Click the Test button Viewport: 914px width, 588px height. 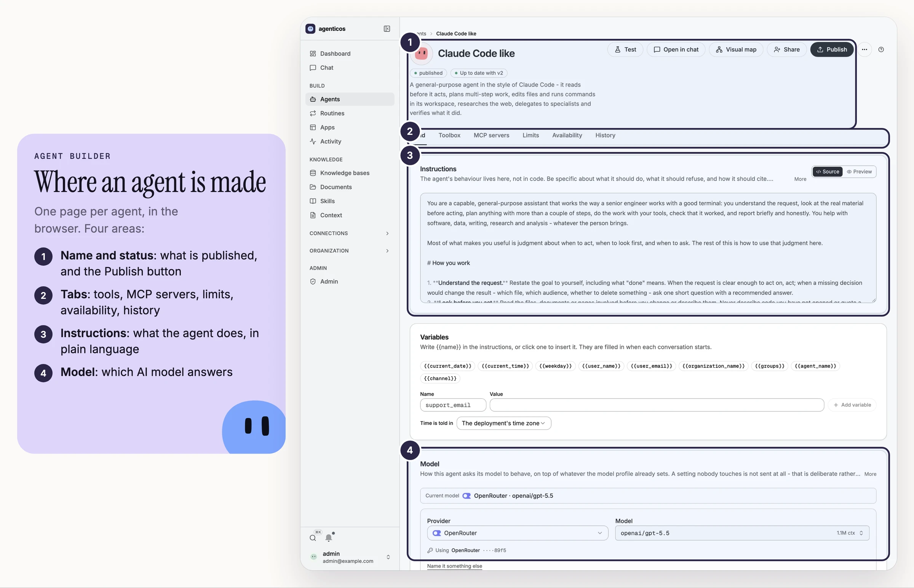tap(625, 49)
